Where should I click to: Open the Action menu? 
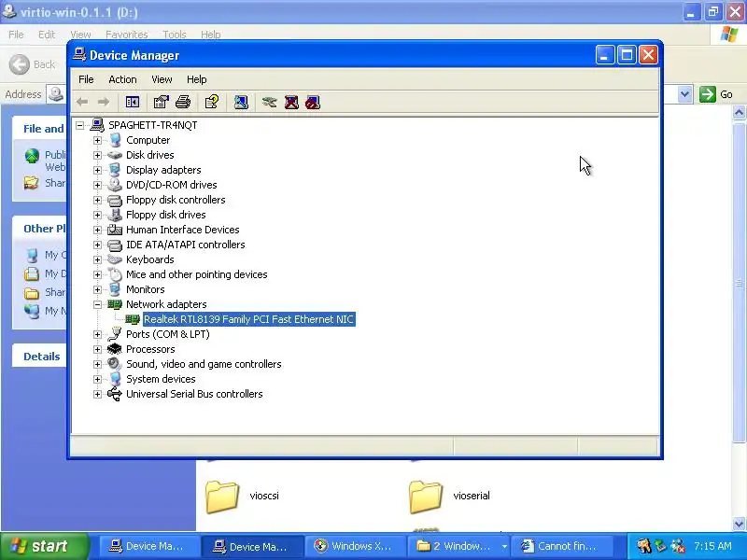pyautogui.click(x=122, y=79)
